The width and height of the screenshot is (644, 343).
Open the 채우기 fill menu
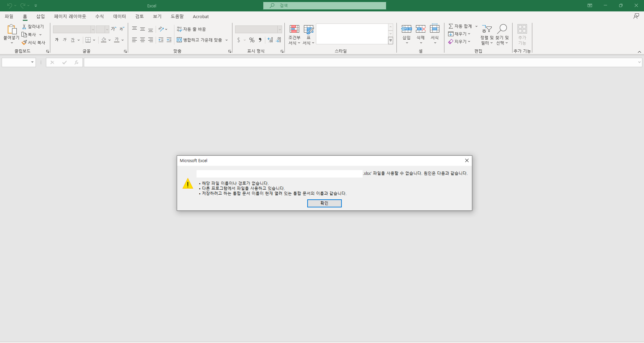click(459, 34)
